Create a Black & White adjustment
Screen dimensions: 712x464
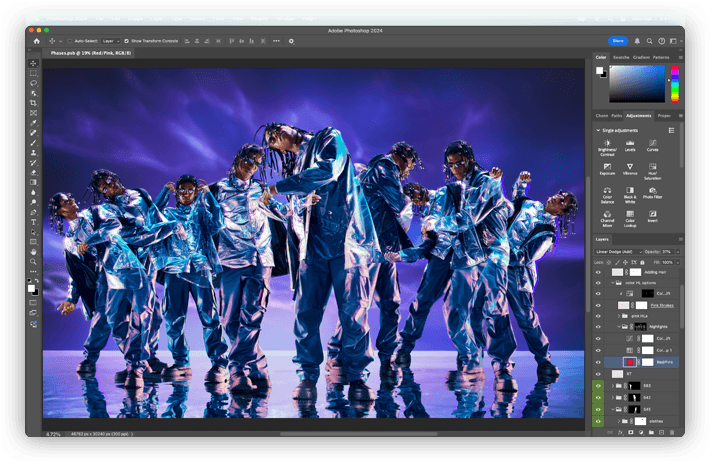coord(631,188)
